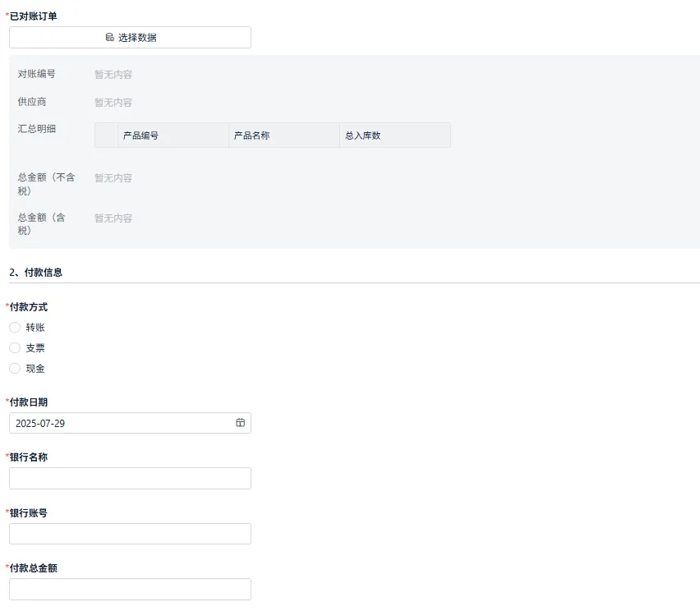Click the 产品名称 column header
The width and height of the screenshot is (700, 611).
point(284,136)
